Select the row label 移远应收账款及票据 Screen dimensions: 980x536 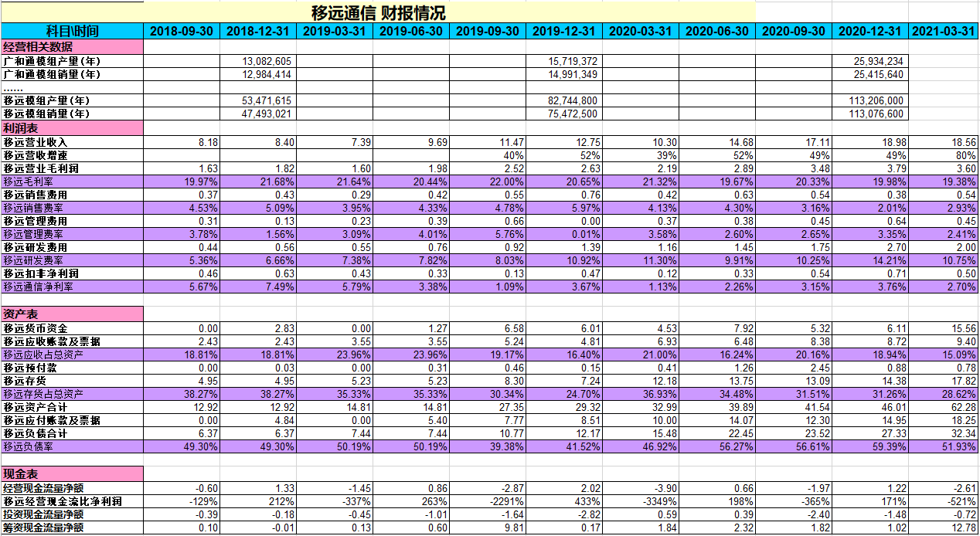(x=72, y=341)
